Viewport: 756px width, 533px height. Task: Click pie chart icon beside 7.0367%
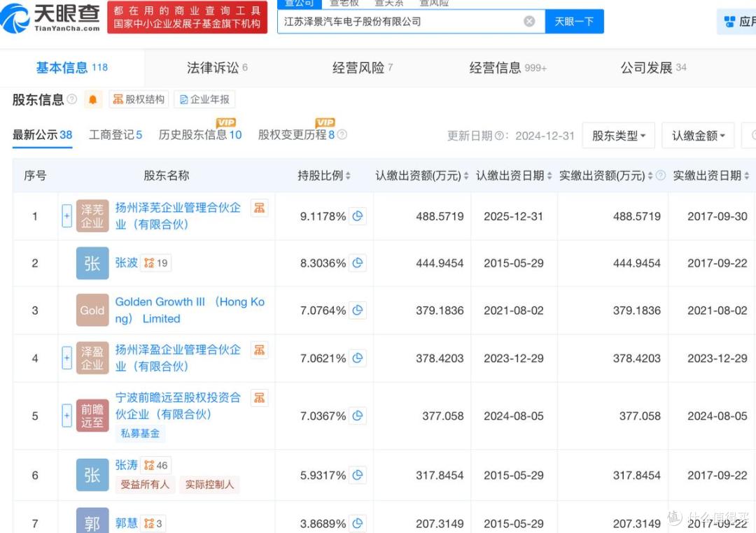[x=357, y=415]
